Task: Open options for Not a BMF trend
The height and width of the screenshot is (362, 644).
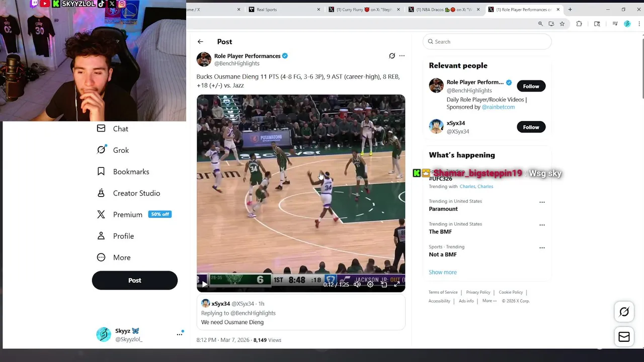Action: click(542, 247)
